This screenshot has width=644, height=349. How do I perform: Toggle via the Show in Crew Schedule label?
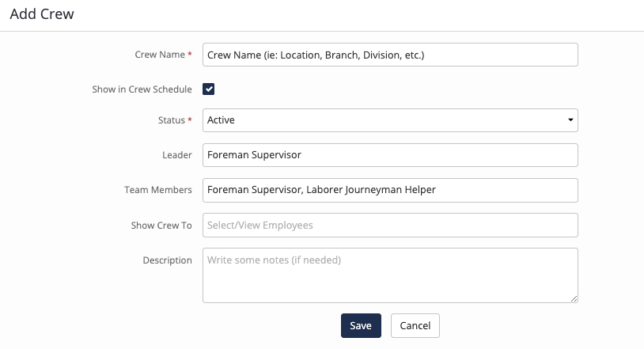(142, 89)
